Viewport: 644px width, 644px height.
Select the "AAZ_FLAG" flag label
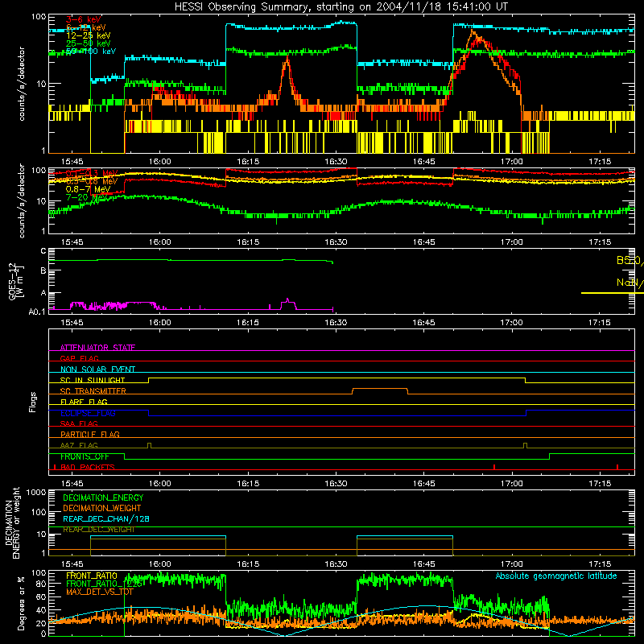pyautogui.click(x=79, y=445)
